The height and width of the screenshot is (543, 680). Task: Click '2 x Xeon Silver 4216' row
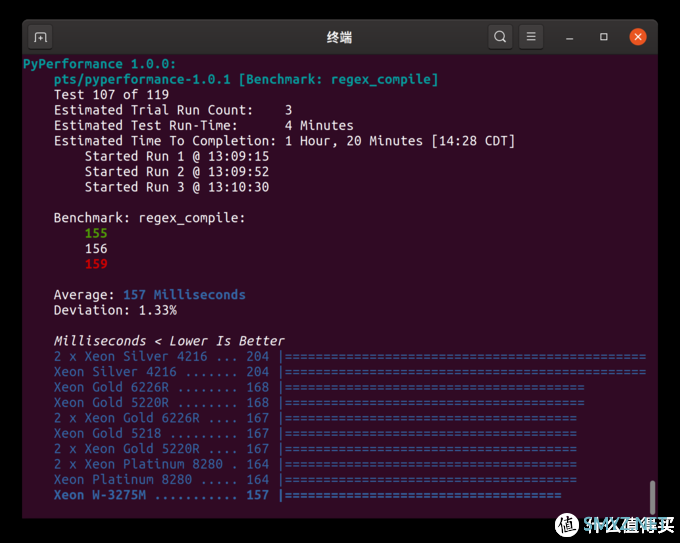point(350,357)
